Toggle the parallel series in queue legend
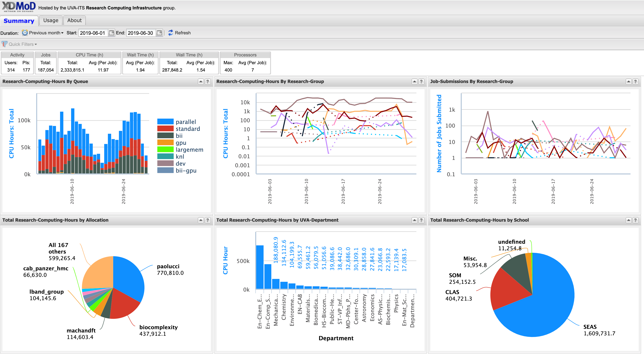Viewport: 644px width, 357px height. 186,122
